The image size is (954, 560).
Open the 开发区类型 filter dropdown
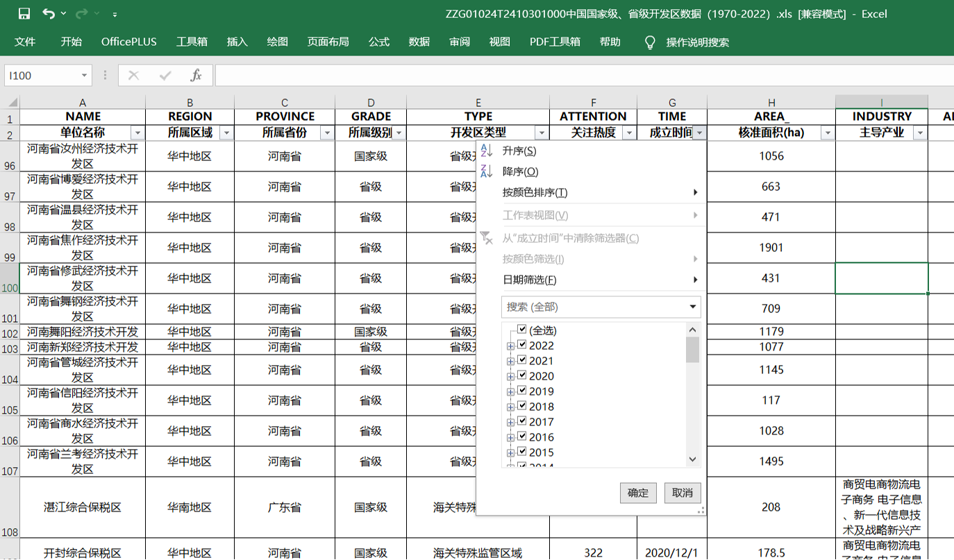point(542,133)
